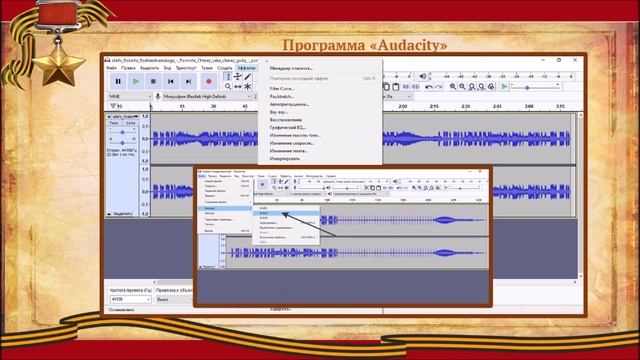Zoom in using the plus magnifier

click(x=453, y=87)
